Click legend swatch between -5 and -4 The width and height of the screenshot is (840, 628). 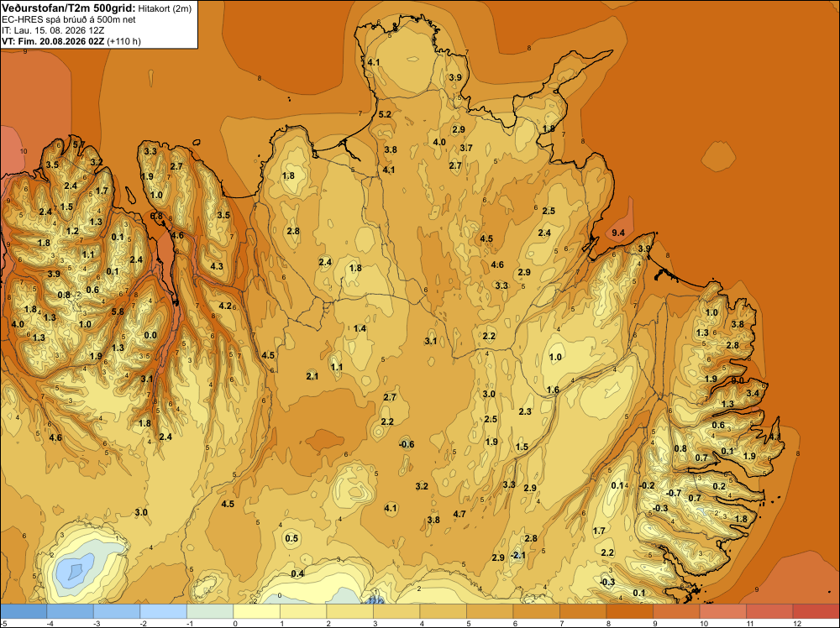click(24, 611)
